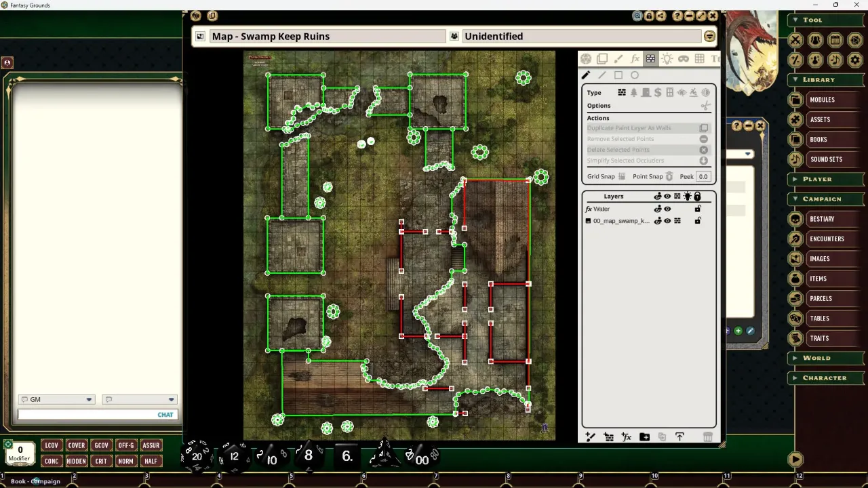The height and width of the screenshot is (488, 868).
Task: Open the calendar tool
Action: point(835,41)
